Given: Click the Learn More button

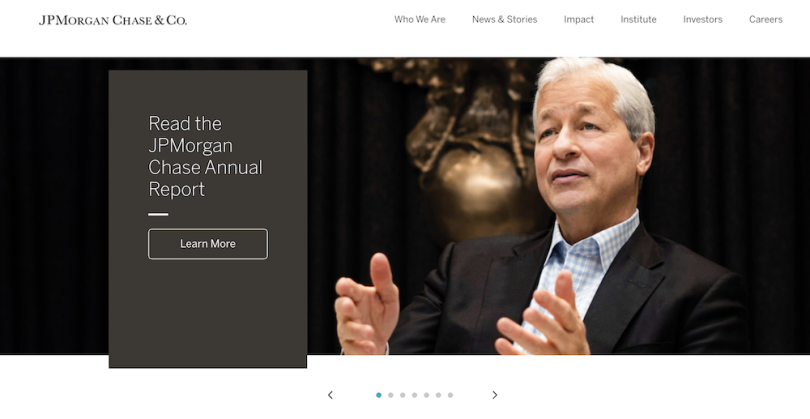Looking at the screenshot, I should coord(208,244).
